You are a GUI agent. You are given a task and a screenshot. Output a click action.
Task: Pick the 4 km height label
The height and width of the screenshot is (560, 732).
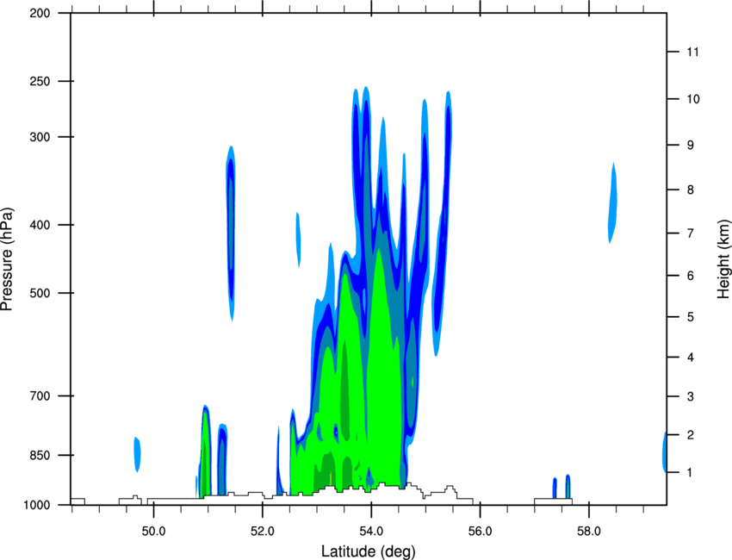tap(690, 358)
